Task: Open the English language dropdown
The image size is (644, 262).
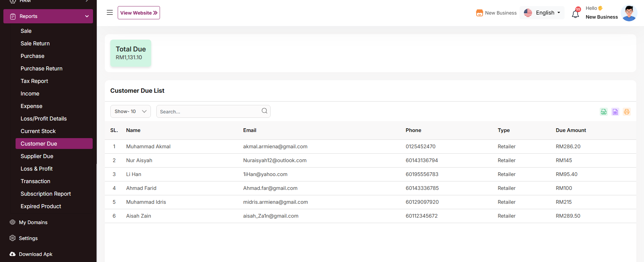Action: pyautogui.click(x=542, y=13)
